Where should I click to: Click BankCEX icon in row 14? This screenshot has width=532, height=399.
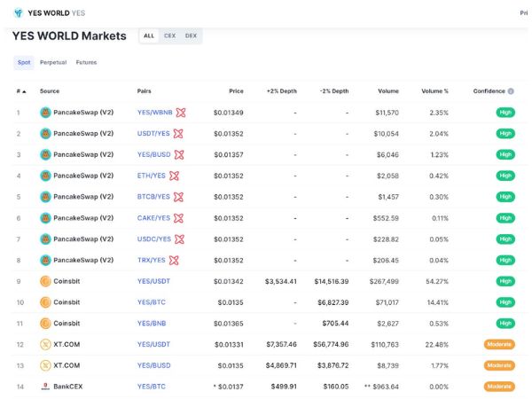45,387
